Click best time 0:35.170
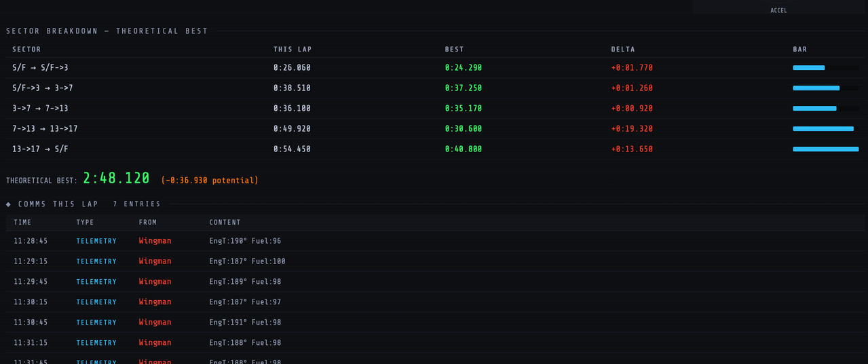 pos(464,109)
